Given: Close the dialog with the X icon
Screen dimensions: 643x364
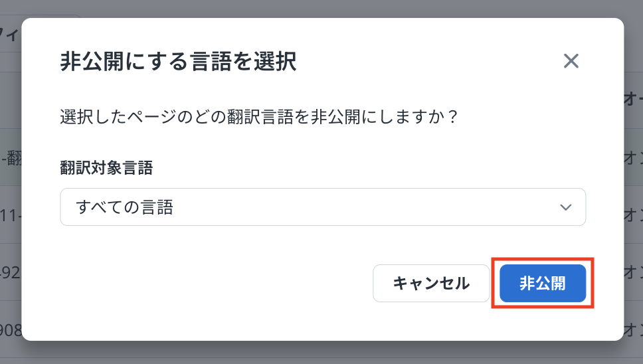Looking at the screenshot, I should [571, 62].
